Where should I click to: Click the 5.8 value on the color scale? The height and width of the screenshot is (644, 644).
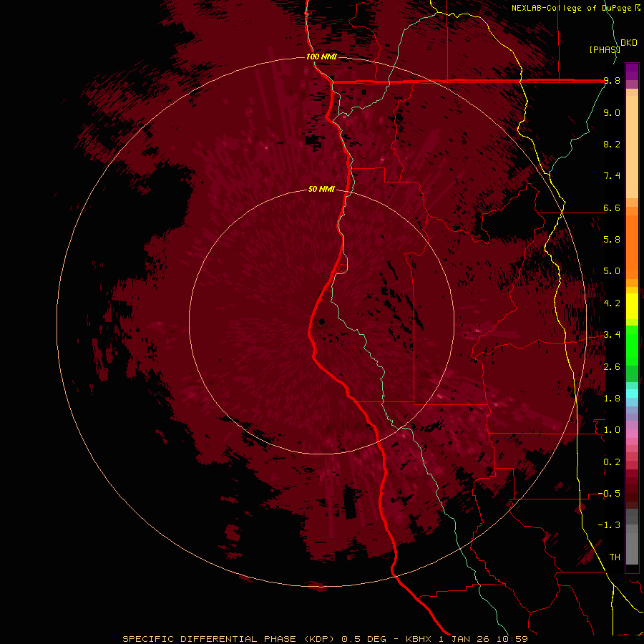pyautogui.click(x=612, y=240)
